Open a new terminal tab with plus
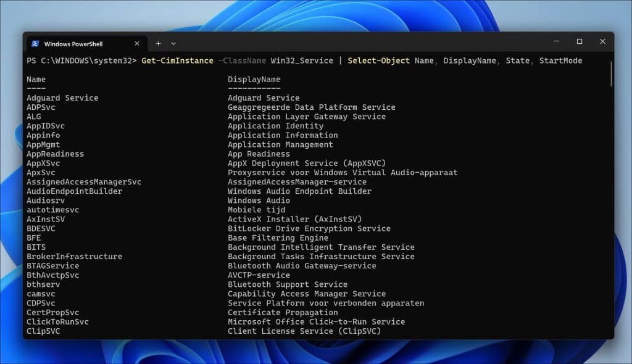The image size is (632, 364). (x=159, y=44)
